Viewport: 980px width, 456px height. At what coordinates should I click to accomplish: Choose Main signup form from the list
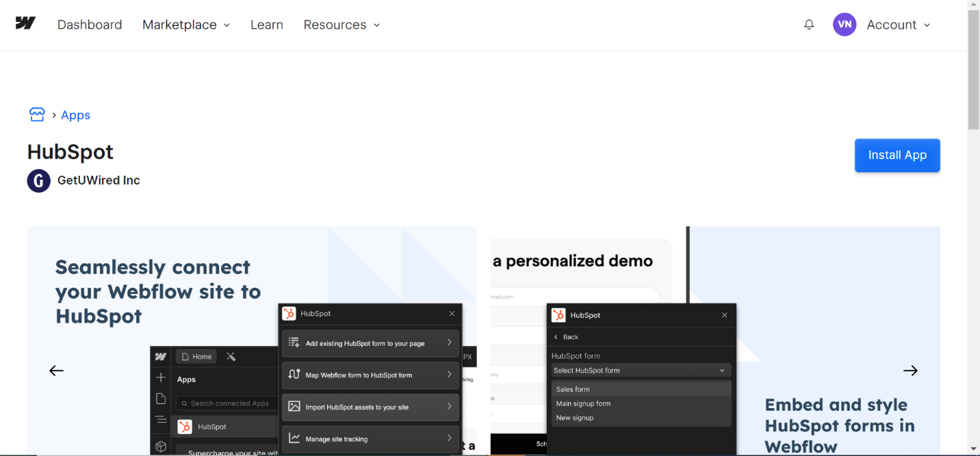pyautogui.click(x=641, y=403)
